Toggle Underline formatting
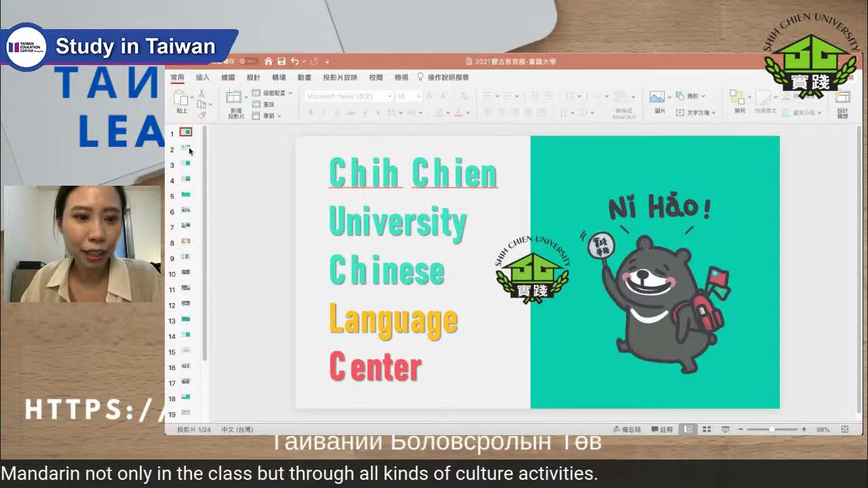The image size is (868, 488). 337,113
